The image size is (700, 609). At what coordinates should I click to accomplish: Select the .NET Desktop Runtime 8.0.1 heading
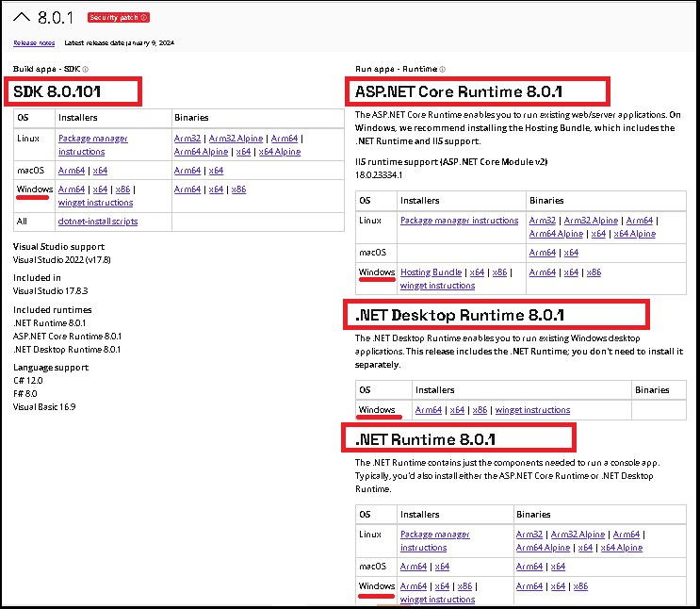coord(460,315)
